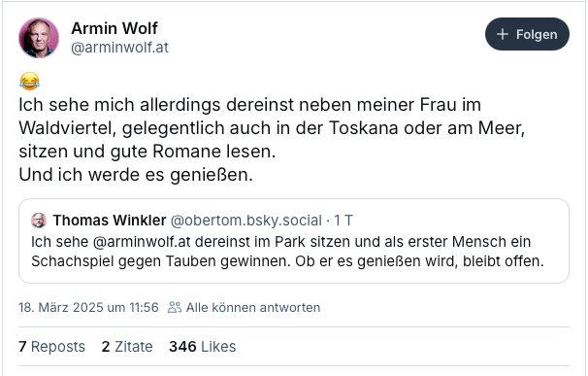View the 7 Reposts list
The image size is (588, 376).
coord(51,347)
